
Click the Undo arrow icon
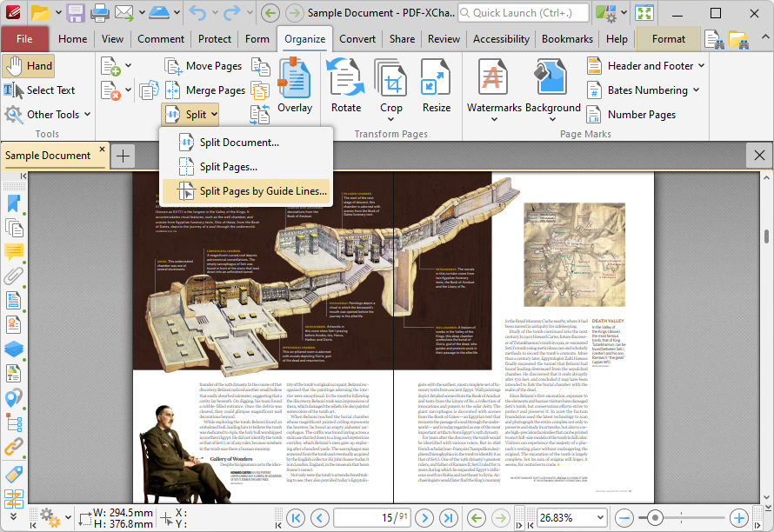coord(198,13)
